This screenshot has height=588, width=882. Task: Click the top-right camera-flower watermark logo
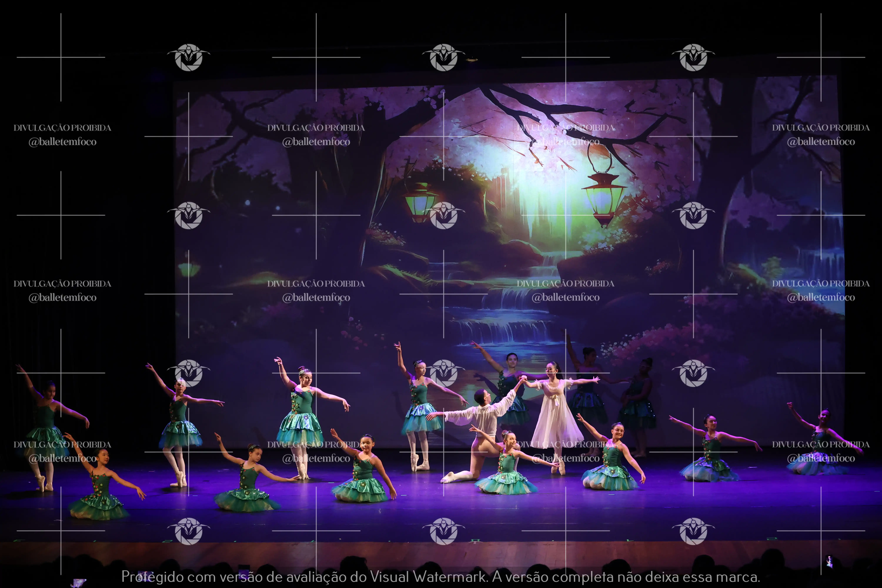pos(693,57)
